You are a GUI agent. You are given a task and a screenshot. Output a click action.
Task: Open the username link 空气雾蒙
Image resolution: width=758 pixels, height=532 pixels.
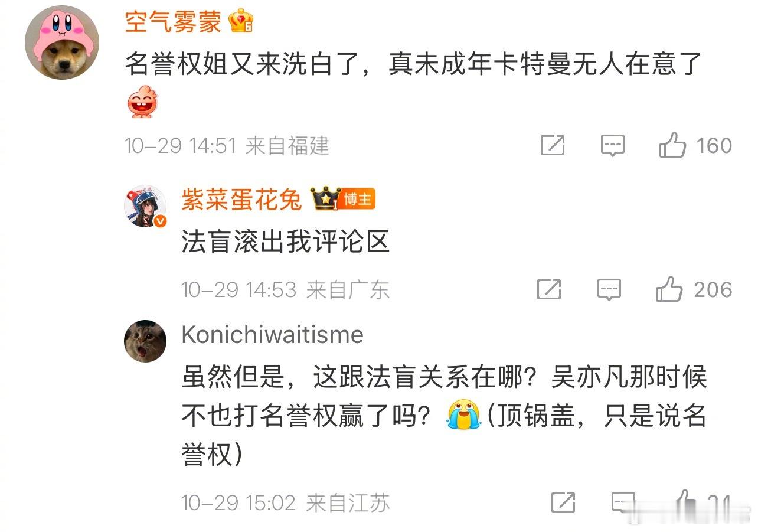coord(173,22)
